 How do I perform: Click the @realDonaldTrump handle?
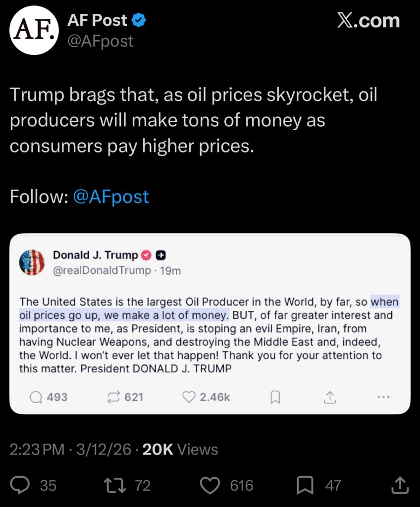102,270
